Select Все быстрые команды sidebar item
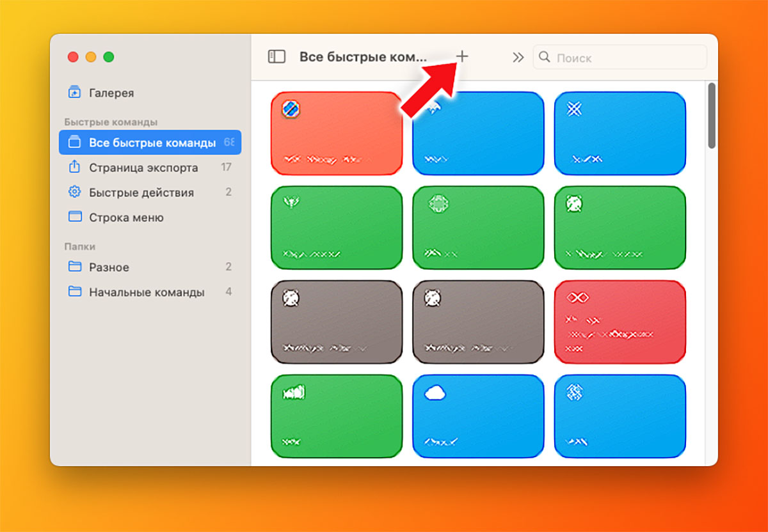The width and height of the screenshot is (768, 532). click(150, 143)
